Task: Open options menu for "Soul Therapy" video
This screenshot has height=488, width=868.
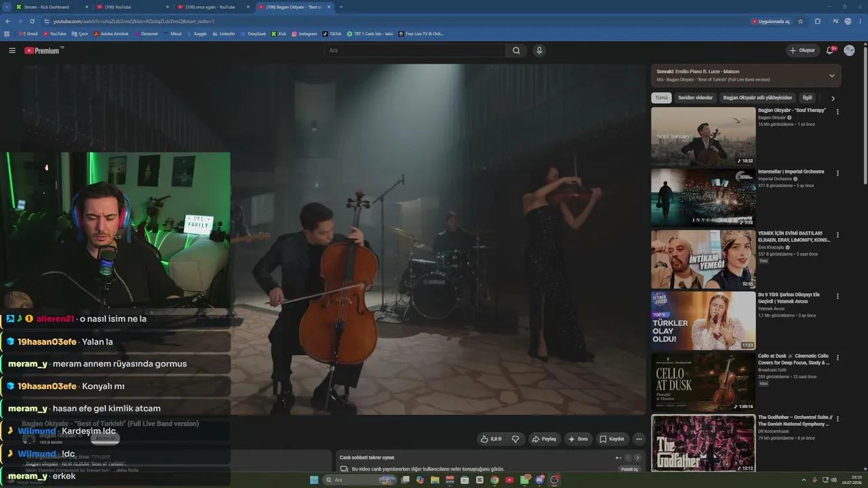Action: click(x=837, y=112)
